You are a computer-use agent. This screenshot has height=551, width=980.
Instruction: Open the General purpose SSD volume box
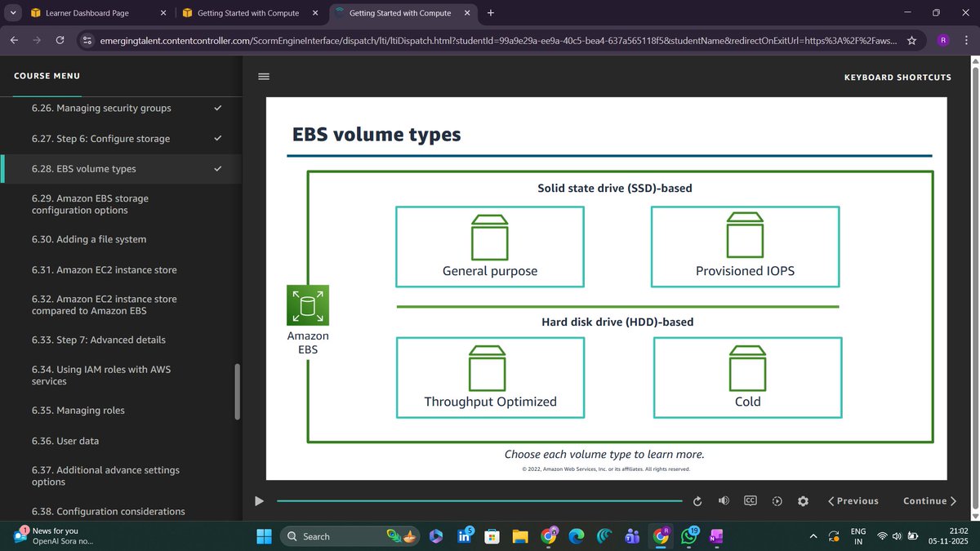coord(490,247)
